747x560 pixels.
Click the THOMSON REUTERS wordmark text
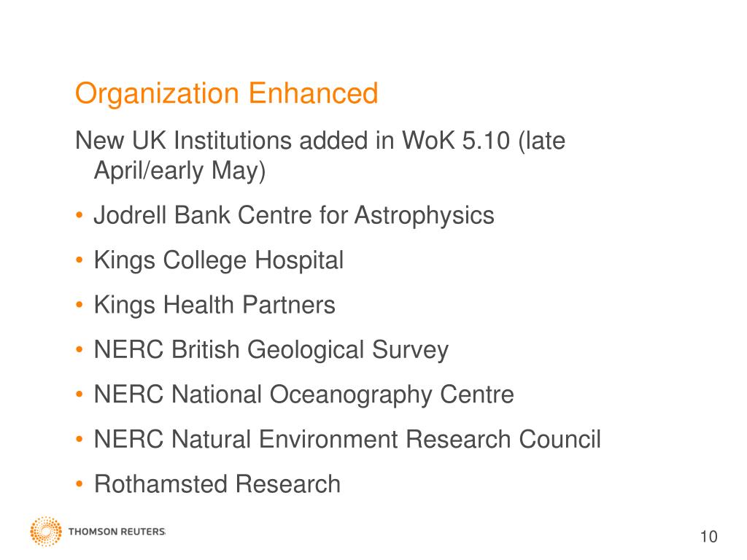[x=117, y=532]
